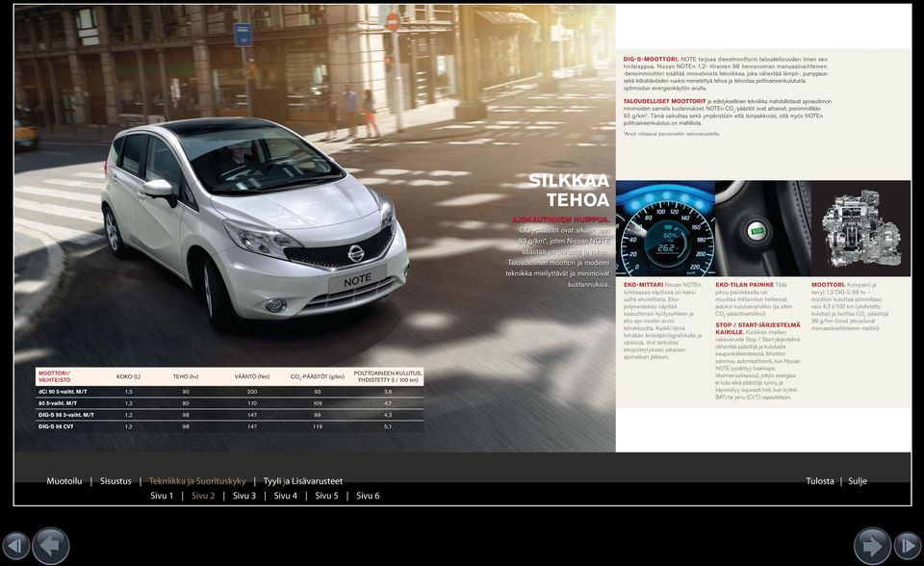Click Sulje to close the brochure
Image resolution: width=924 pixels, height=566 pixels.
coord(858,481)
